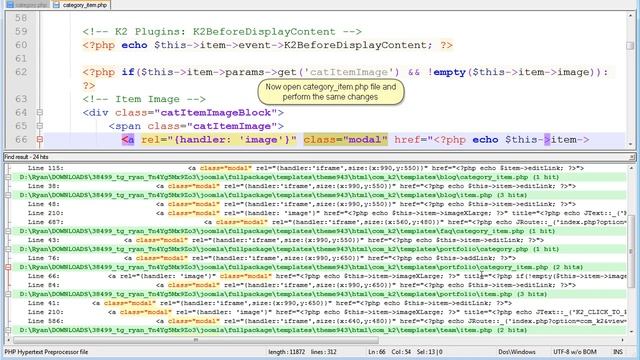Collapse the portfolio\category.php (1 hit) result group
Viewport: 640px width, 360px height.
pos(8,249)
